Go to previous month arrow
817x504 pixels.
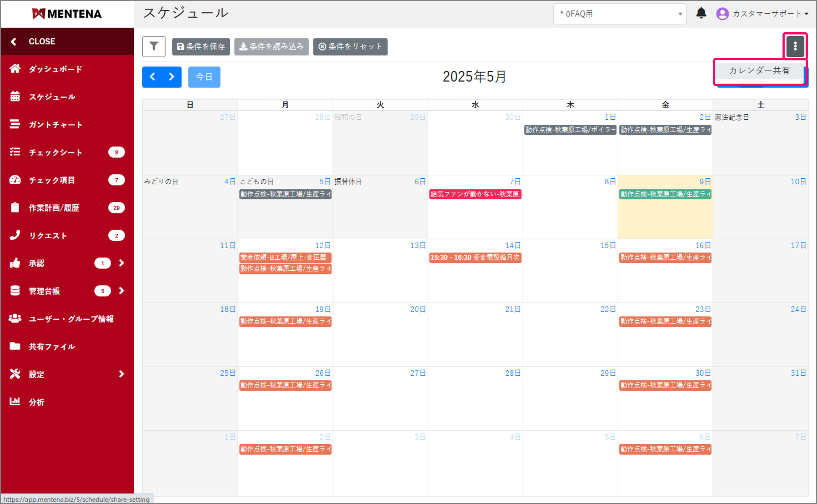153,77
